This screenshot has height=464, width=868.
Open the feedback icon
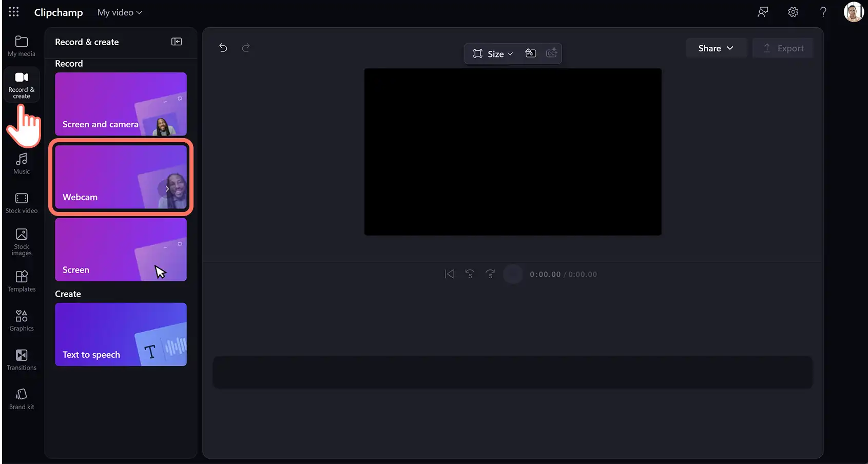[763, 12]
